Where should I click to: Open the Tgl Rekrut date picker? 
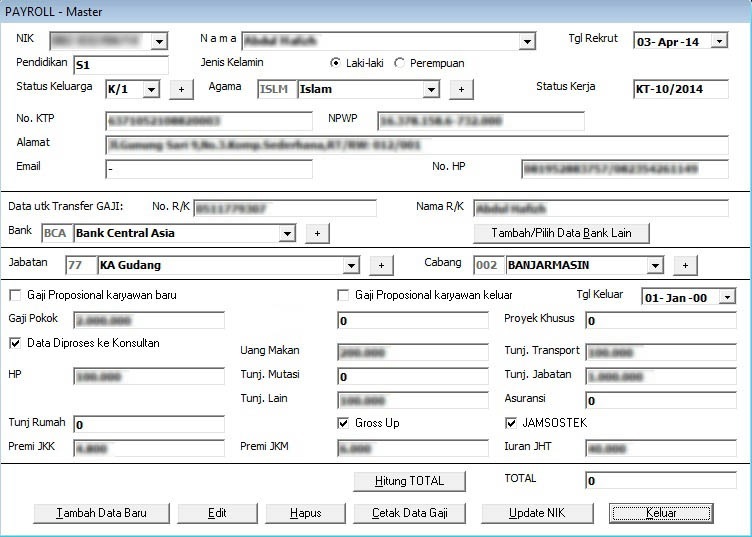pyautogui.click(x=719, y=42)
